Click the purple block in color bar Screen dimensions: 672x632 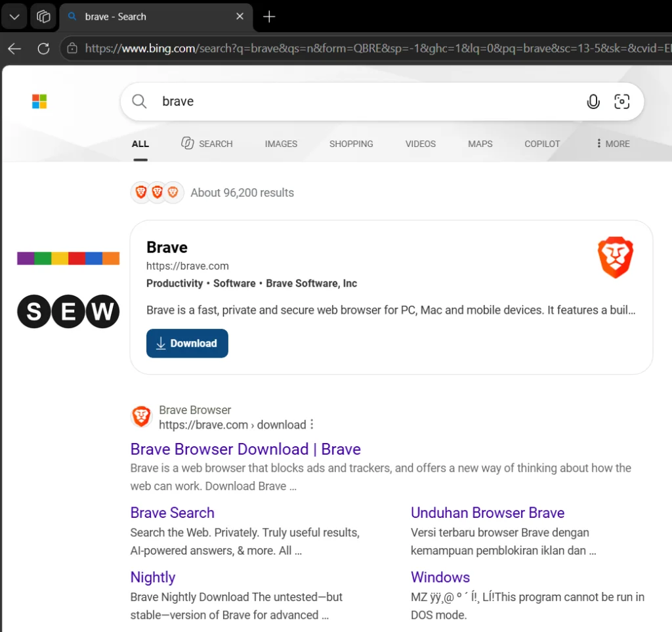click(26, 259)
